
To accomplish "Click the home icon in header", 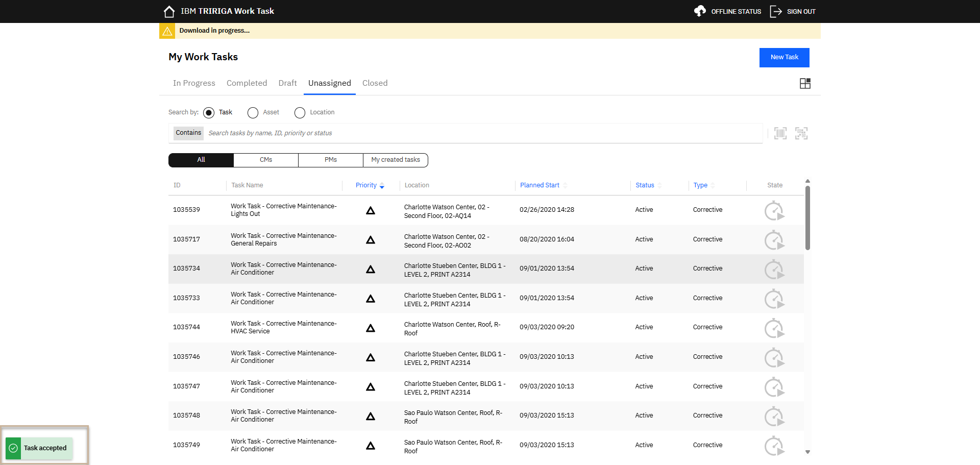I will pos(169,11).
